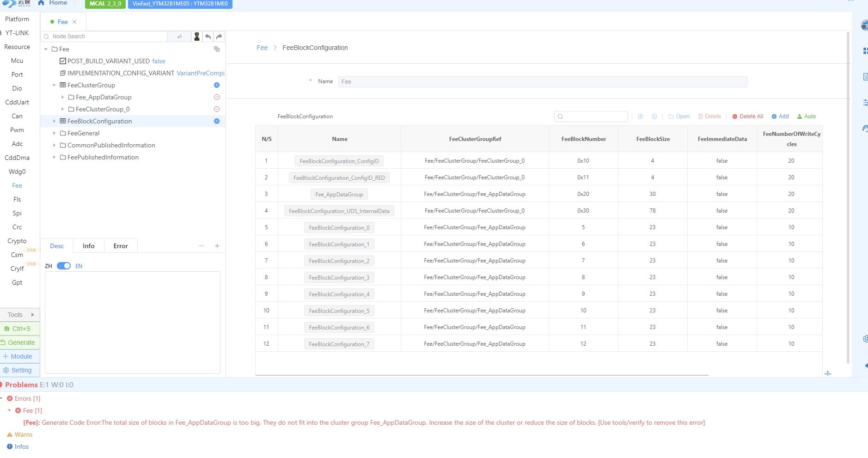Screen dimensions: 868x458
Task: Click the Node Search input field
Action: (109, 37)
